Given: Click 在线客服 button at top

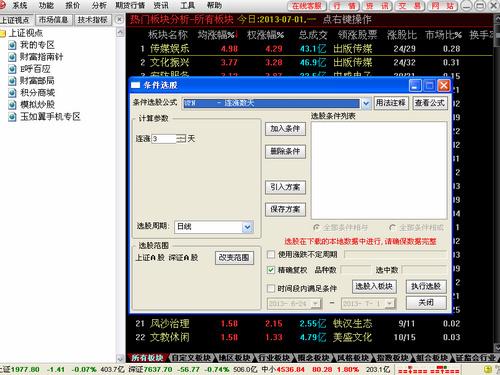Looking at the screenshot, I should [x=307, y=6].
